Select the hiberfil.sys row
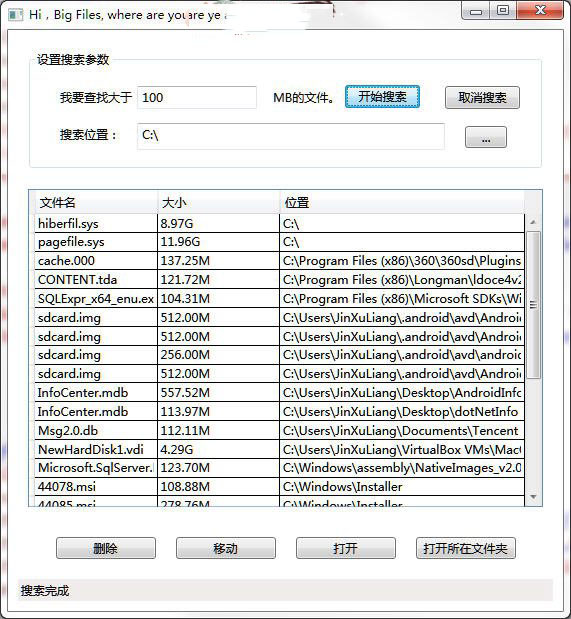 [x=280, y=223]
